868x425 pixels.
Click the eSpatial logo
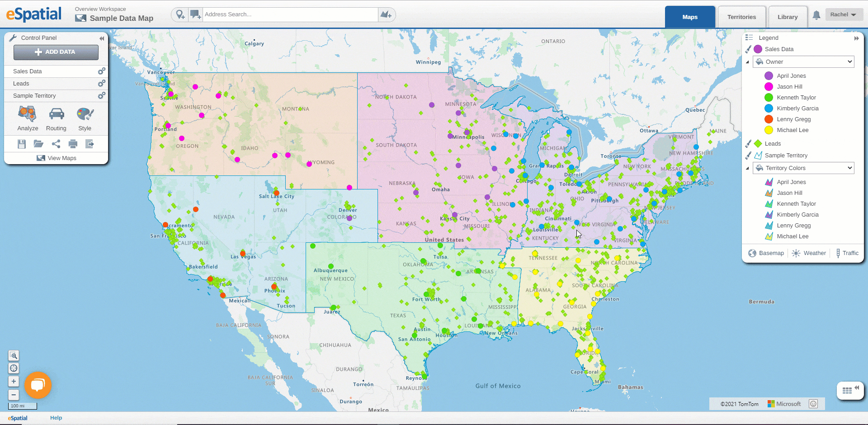(x=34, y=14)
